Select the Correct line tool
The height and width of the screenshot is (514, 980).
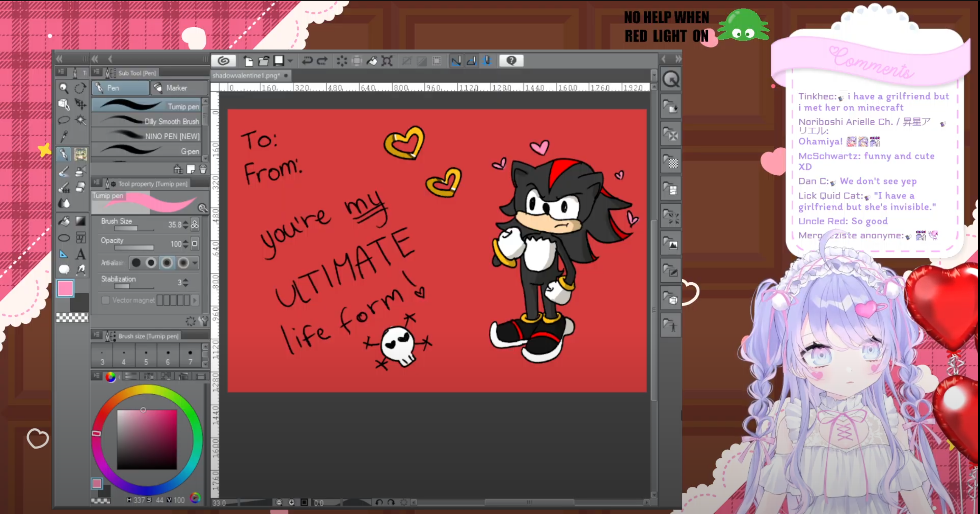80,270
